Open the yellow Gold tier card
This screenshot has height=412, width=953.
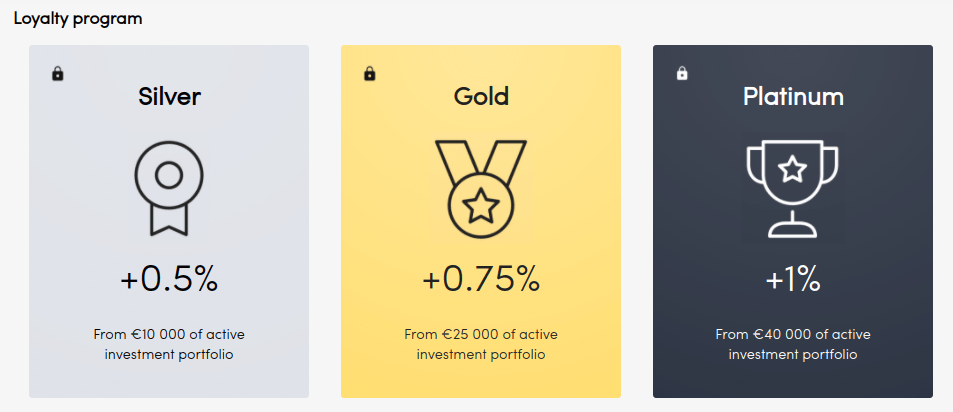pyautogui.click(x=481, y=221)
